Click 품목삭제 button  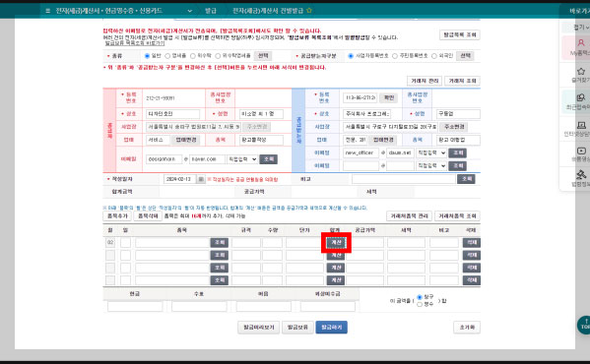(148, 216)
